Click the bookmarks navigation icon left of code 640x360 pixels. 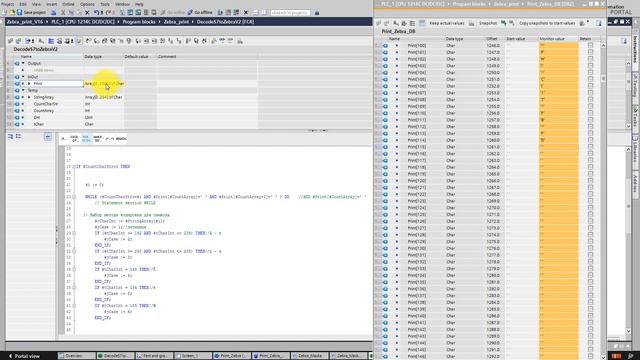pos(11,136)
